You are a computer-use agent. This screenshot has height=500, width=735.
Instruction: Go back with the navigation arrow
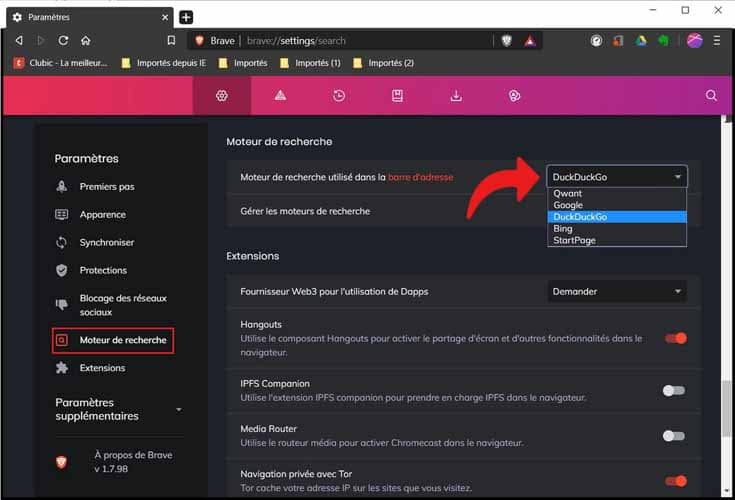click(x=19, y=41)
